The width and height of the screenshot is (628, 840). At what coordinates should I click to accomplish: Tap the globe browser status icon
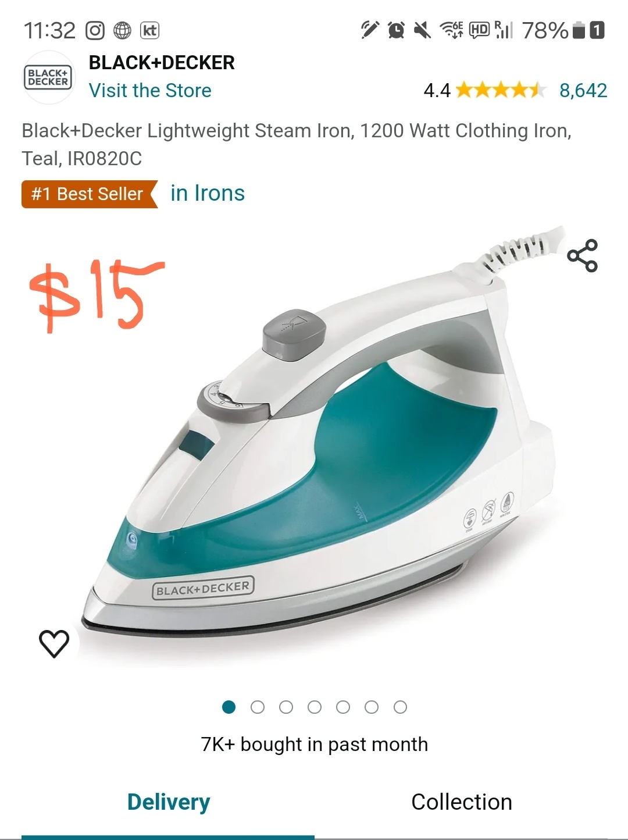[x=122, y=30]
